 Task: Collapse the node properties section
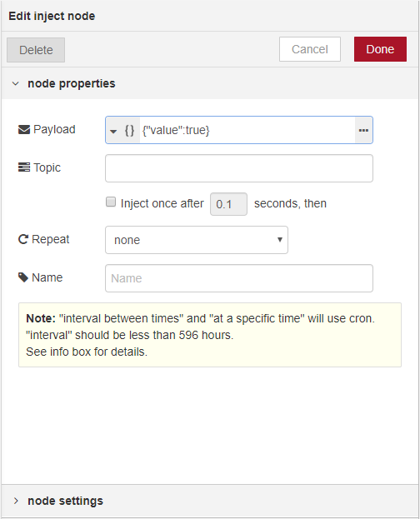[16, 84]
